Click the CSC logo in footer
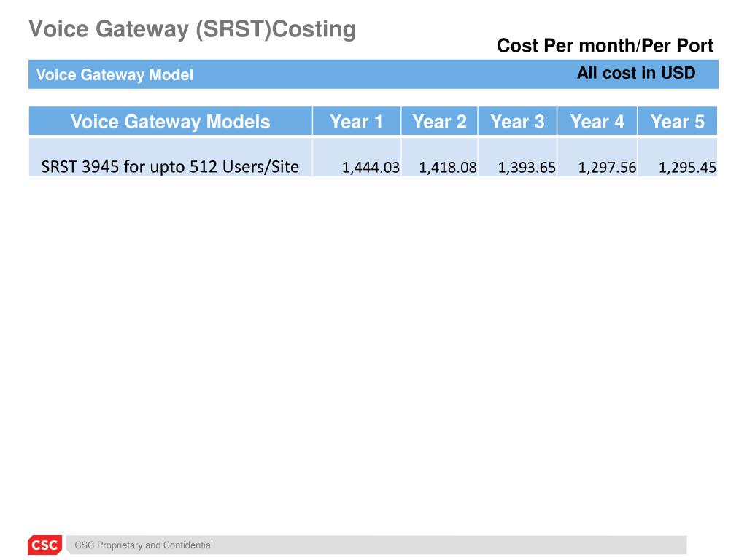 44,545
